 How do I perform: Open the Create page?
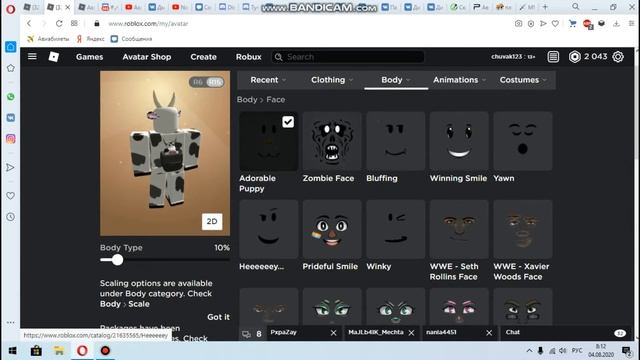203,57
